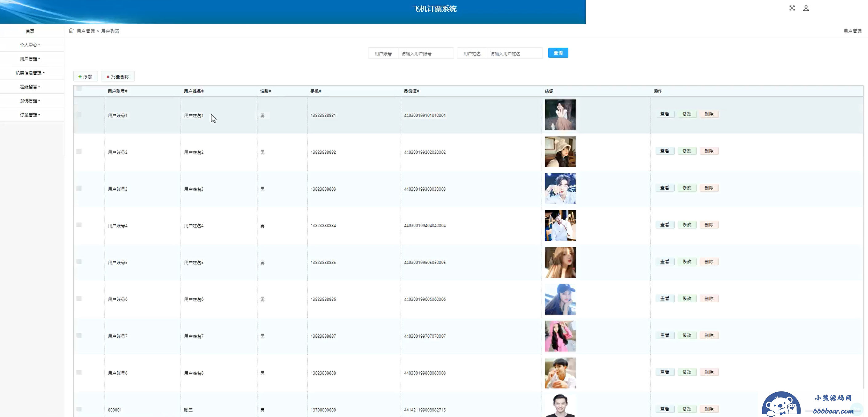Click ID number 440300199202020002
Image resolution: width=868 pixels, height=417 pixels.
[x=424, y=152]
